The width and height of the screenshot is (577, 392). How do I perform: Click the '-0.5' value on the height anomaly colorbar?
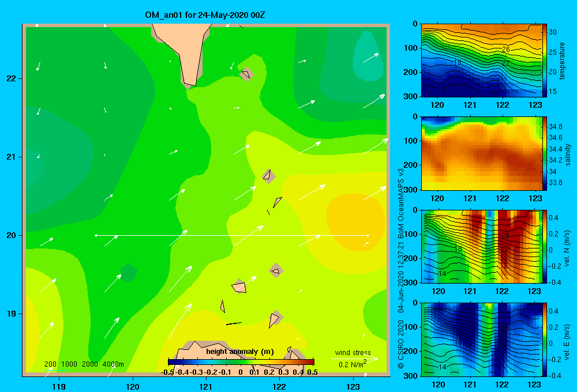pyautogui.click(x=167, y=372)
